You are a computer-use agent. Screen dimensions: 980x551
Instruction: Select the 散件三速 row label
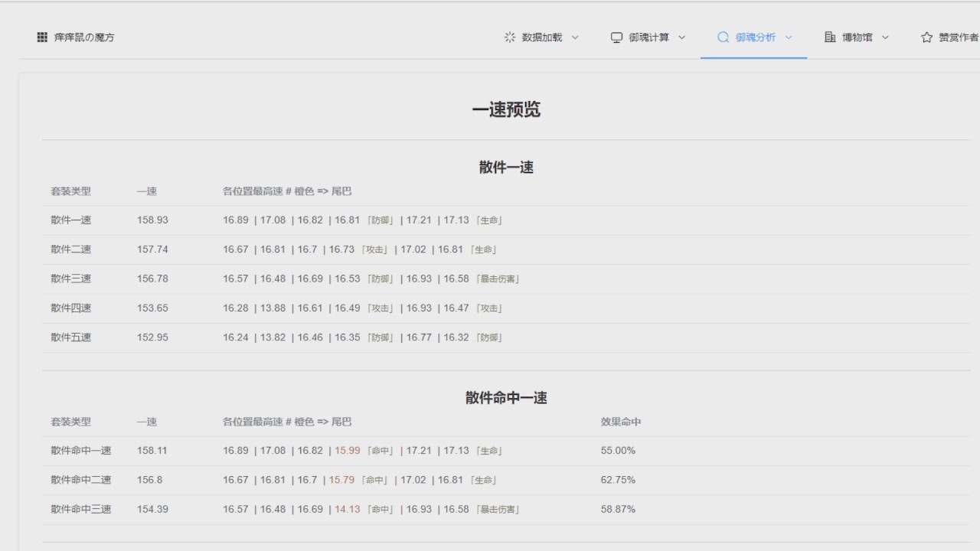pos(71,279)
